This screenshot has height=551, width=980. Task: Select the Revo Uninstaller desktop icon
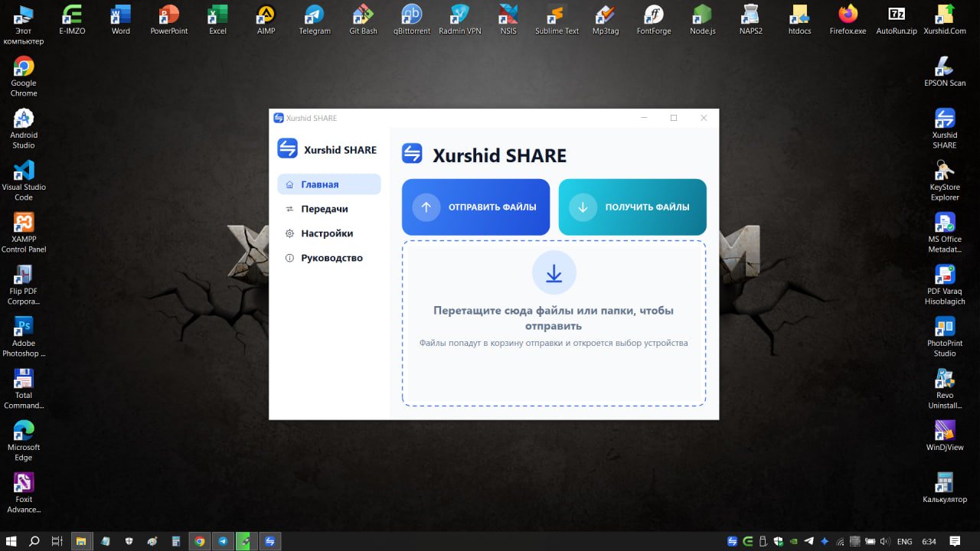tap(945, 389)
